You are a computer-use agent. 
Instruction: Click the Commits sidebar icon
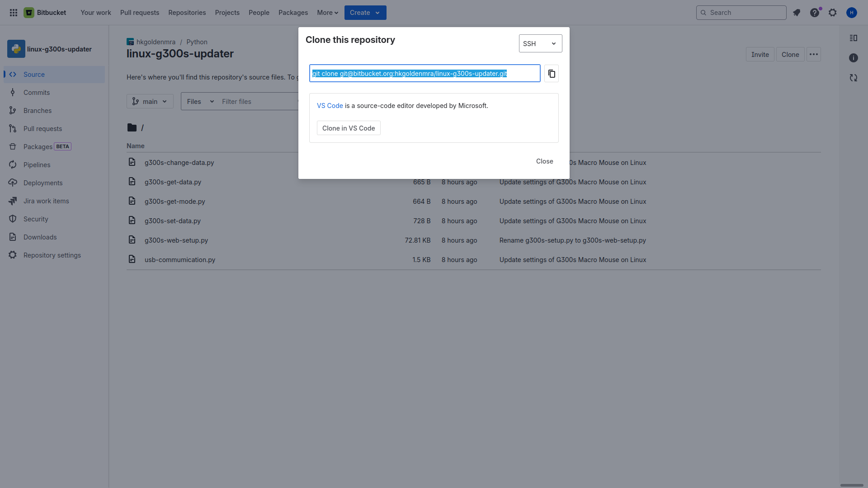[13, 93]
